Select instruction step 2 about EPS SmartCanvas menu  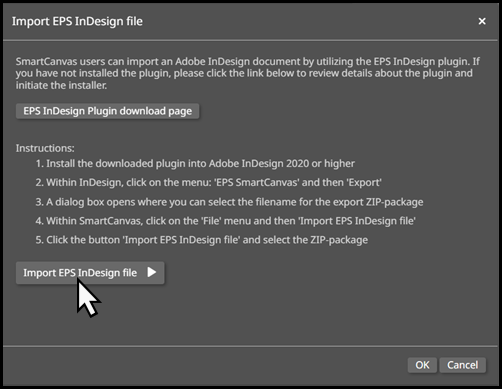click(208, 183)
